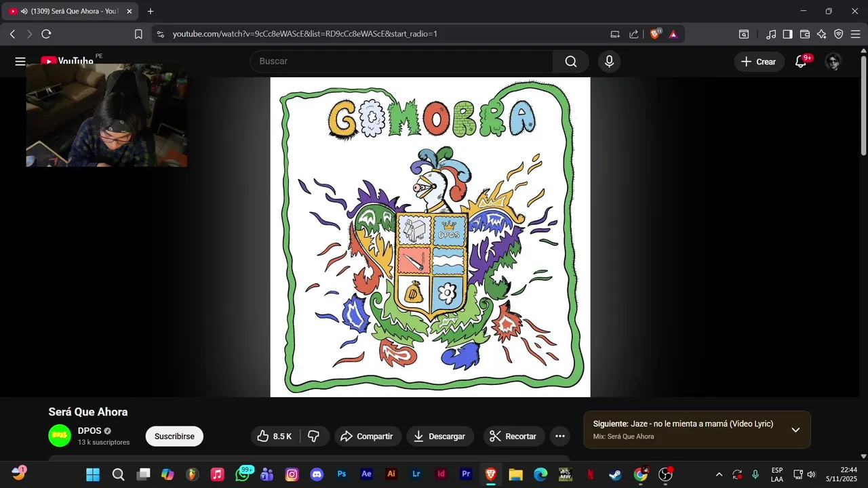Viewport: 868px width, 488px height.
Task: Open Windows taskbar search
Action: (x=118, y=474)
